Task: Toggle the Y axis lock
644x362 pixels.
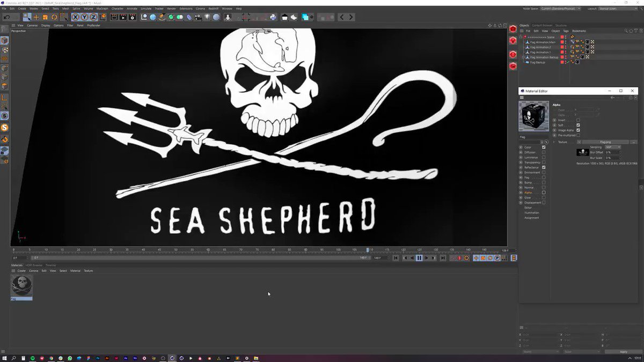Action: pos(85,17)
